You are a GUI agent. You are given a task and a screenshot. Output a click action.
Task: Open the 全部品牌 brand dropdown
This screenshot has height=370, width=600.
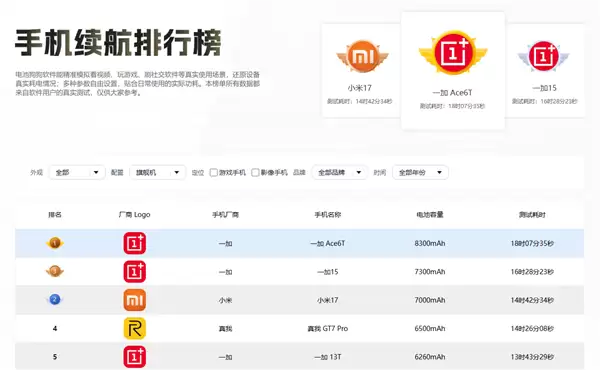pyautogui.click(x=340, y=173)
